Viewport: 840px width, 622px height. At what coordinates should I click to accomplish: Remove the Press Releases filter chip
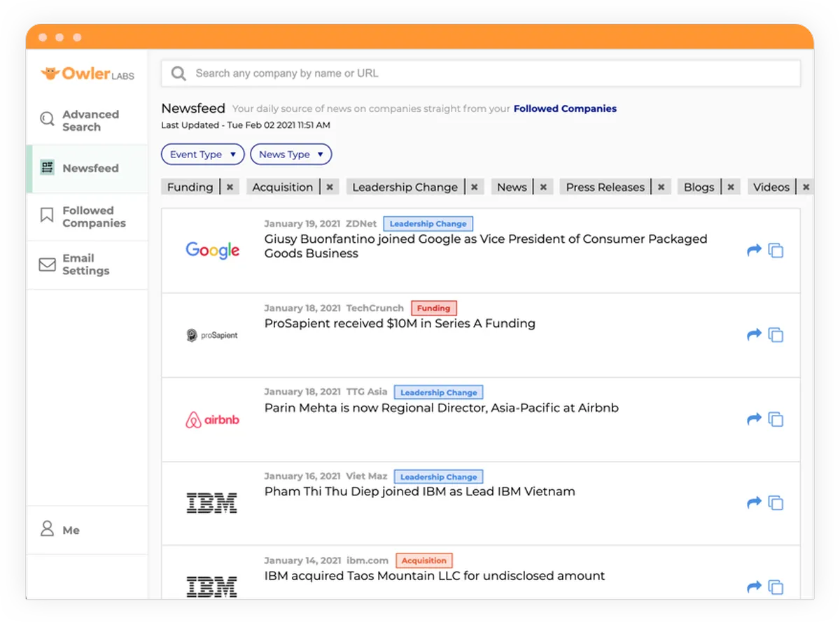[661, 187]
